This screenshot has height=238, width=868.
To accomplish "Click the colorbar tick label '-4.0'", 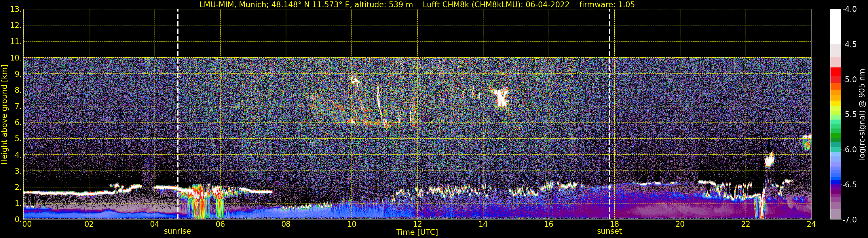I will pos(849,10).
